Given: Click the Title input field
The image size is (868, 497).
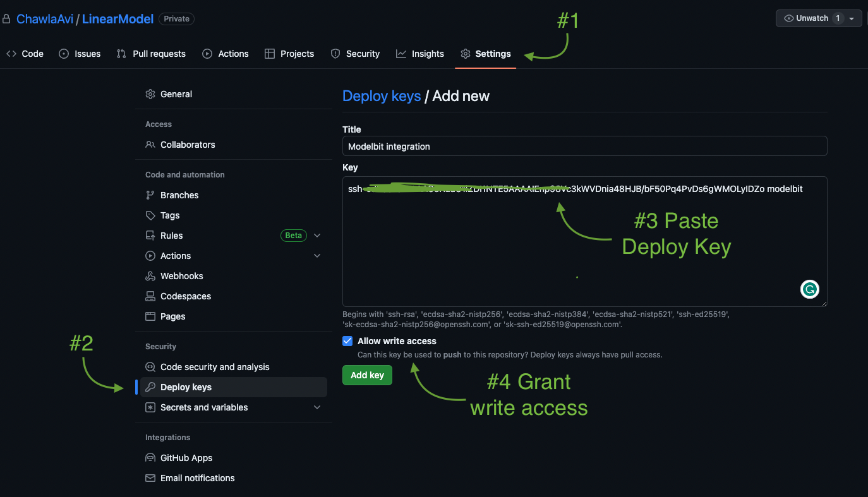Looking at the screenshot, I should (584, 146).
